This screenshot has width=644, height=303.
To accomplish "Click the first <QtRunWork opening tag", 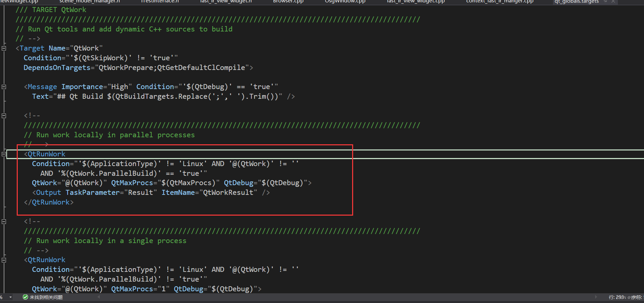I will 45,154.
